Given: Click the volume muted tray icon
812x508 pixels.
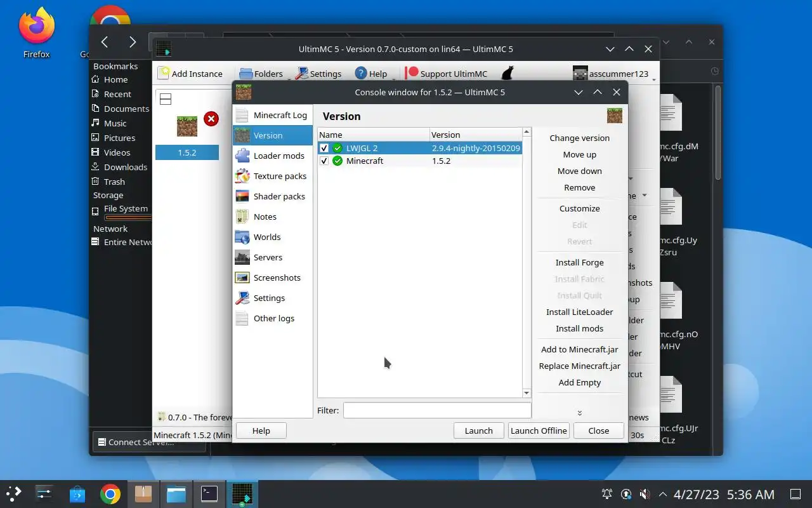Looking at the screenshot, I should pos(645,494).
